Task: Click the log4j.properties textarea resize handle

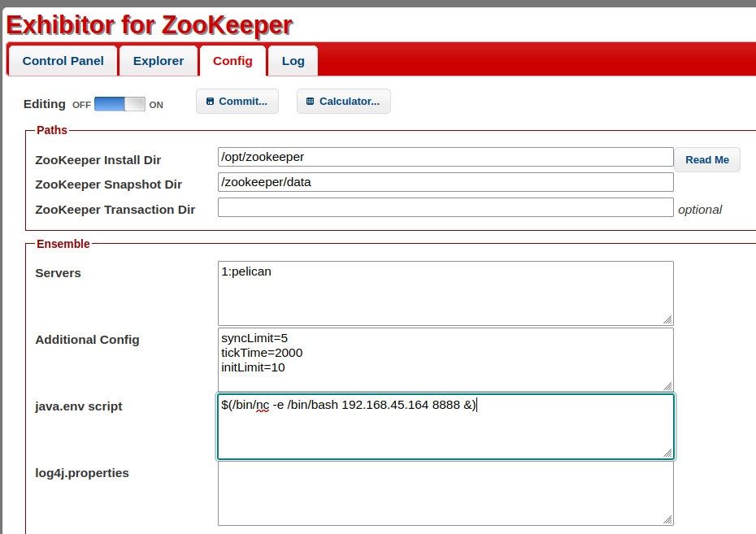Action: click(667, 519)
